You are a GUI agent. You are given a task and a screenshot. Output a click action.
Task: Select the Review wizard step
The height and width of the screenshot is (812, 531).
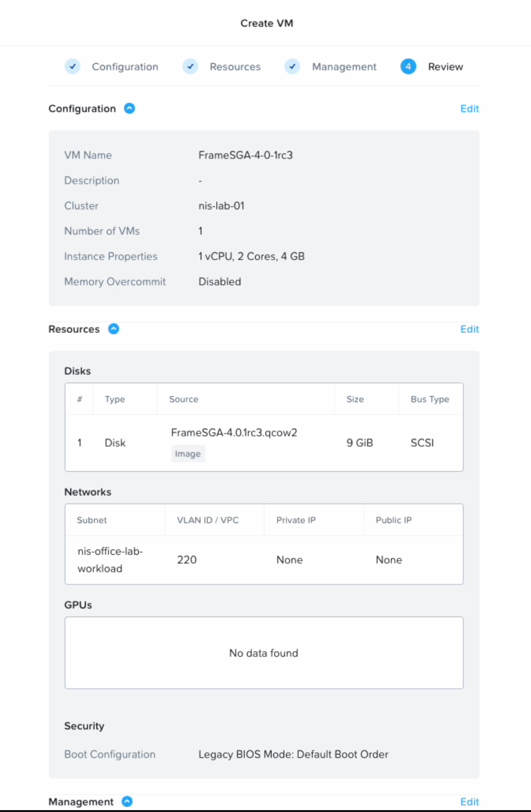[x=445, y=67]
